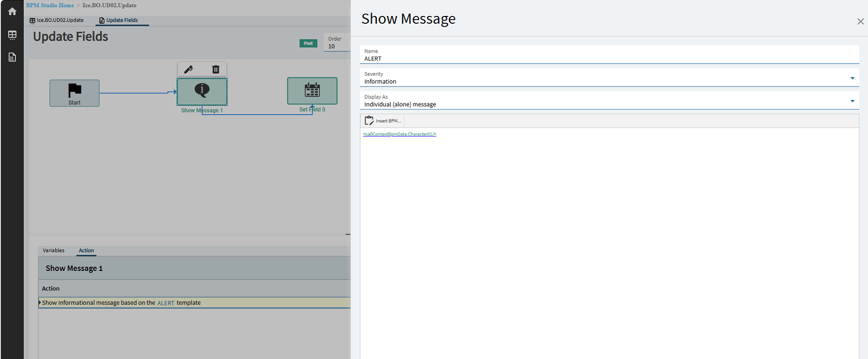Expand the Show informational message action row
The height and width of the screenshot is (359, 868).
(x=40, y=302)
